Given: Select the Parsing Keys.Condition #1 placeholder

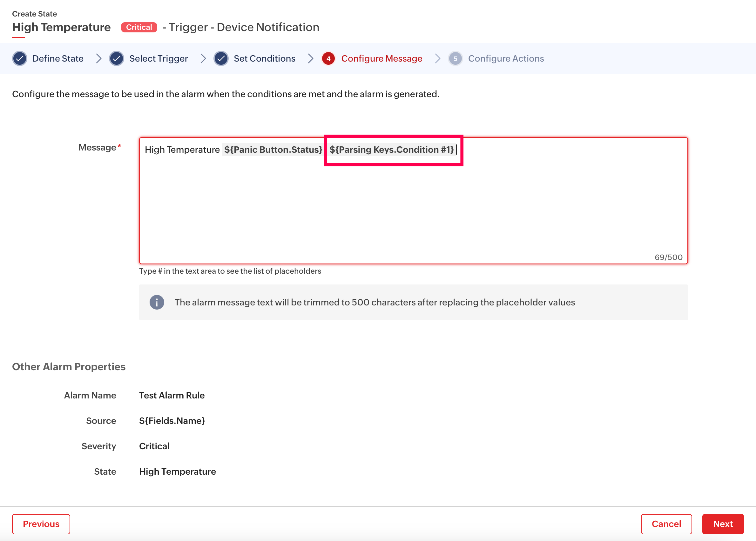Looking at the screenshot, I should point(391,150).
